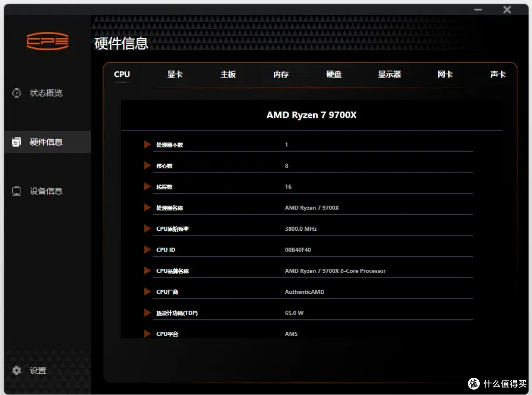Click the 线程数 label
Viewport: 532px width, 395px height.
(x=164, y=187)
